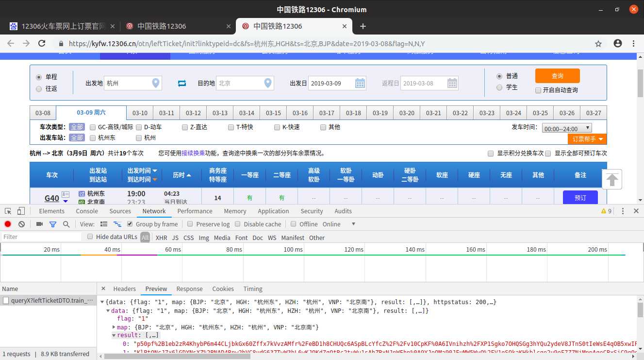Open the 发车时间 00:00--24:00 dropdown
This screenshot has width=644, height=360.
(x=567, y=128)
